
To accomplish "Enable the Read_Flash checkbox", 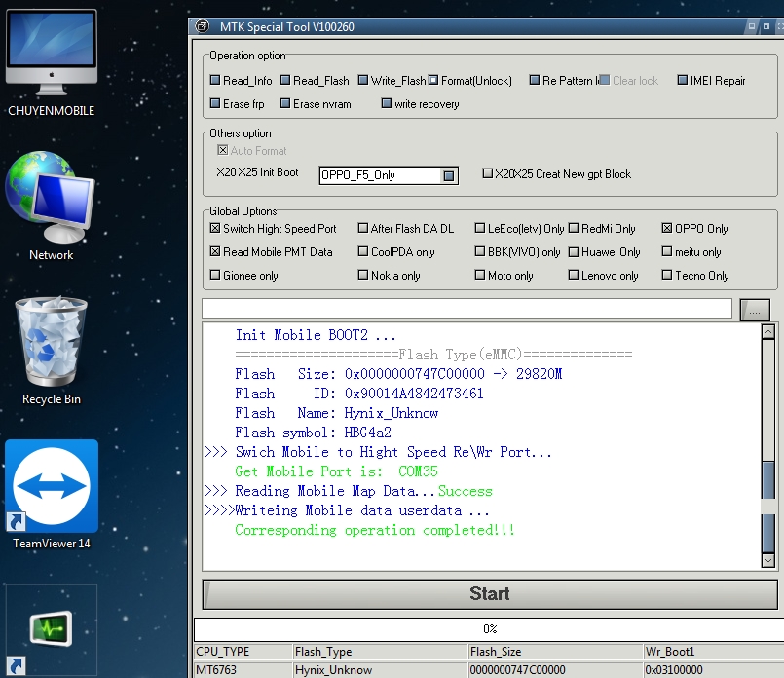I will pos(285,80).
